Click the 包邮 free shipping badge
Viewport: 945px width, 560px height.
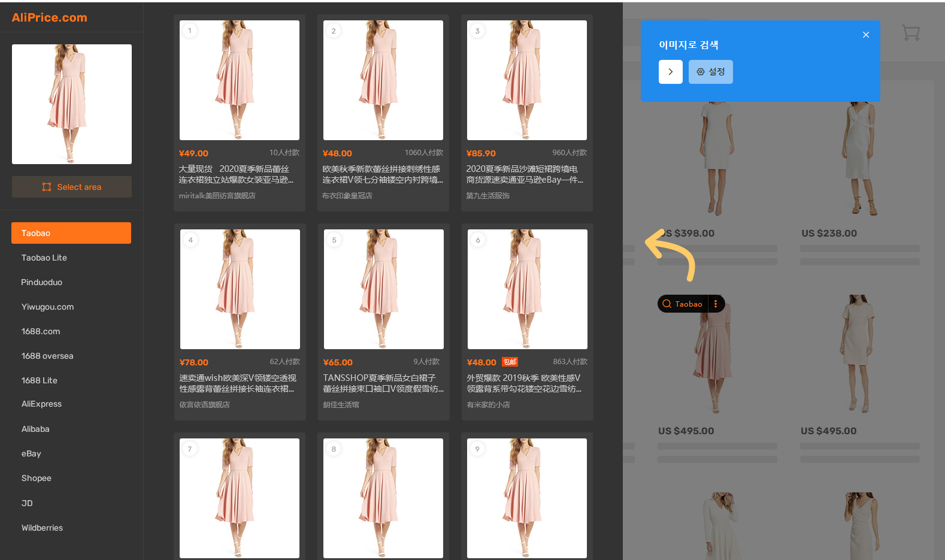click(x=510, y=362)
